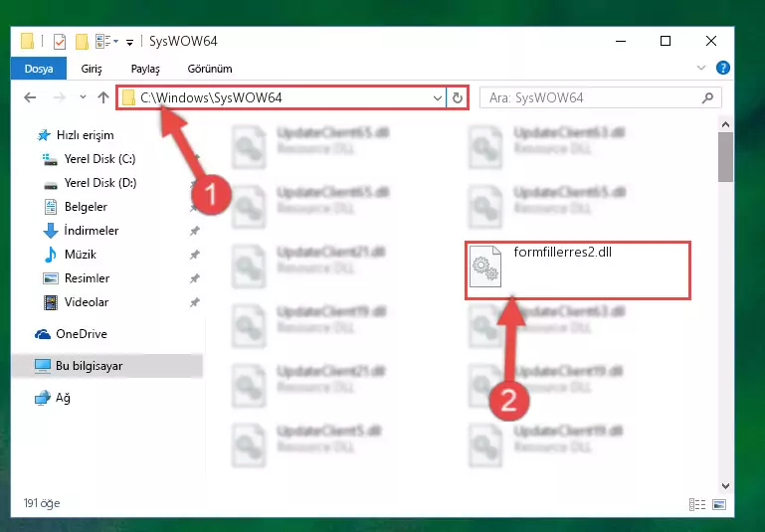The height and width of the screenshot is (532, 765).
Task: Click the scrollbar up arrow
Action: coord(725,124)
